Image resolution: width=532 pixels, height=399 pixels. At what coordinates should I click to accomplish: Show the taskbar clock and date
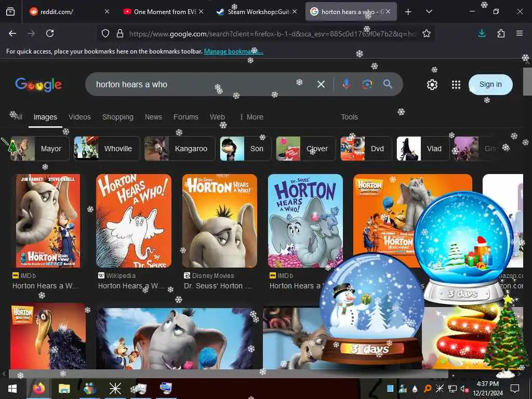487,389
